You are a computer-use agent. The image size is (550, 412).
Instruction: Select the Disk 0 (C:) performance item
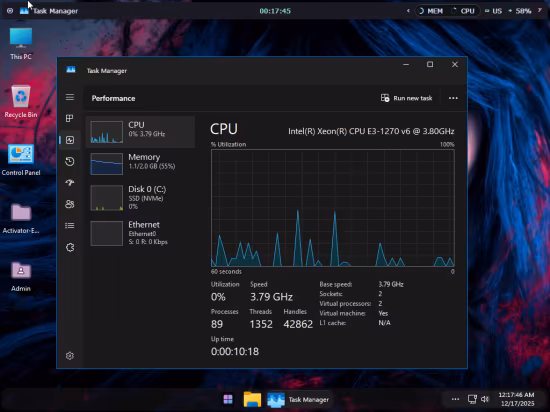[140, 198]
